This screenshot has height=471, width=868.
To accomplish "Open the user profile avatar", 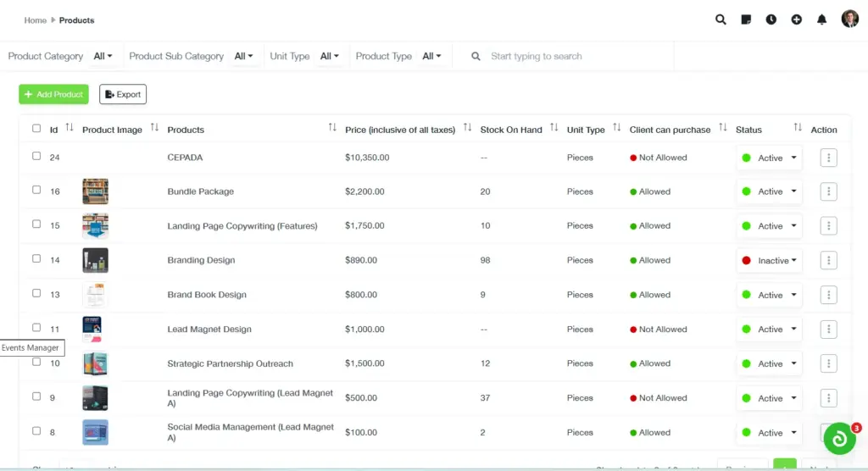I will point(849,19).
